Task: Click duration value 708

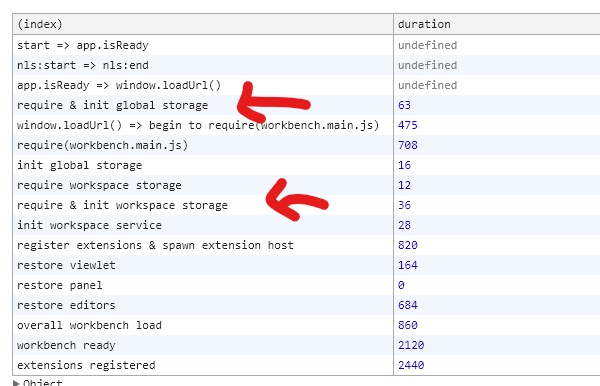Action: (408, 145)
